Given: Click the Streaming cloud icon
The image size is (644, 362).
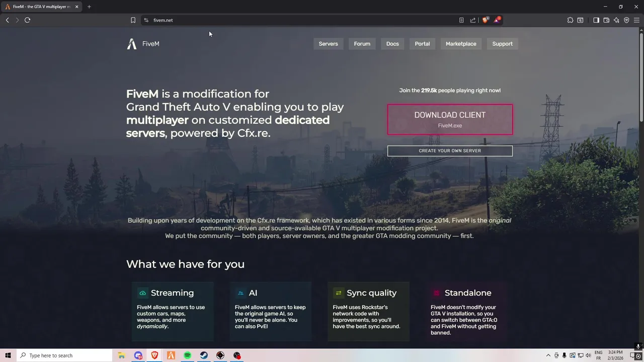Looking at the screenshot, I should click(x=143, y=293).
